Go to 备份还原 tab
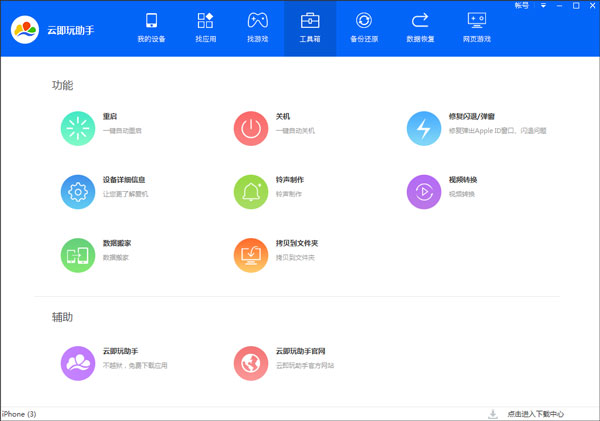The image size is (600, 421). pos(364,28)
